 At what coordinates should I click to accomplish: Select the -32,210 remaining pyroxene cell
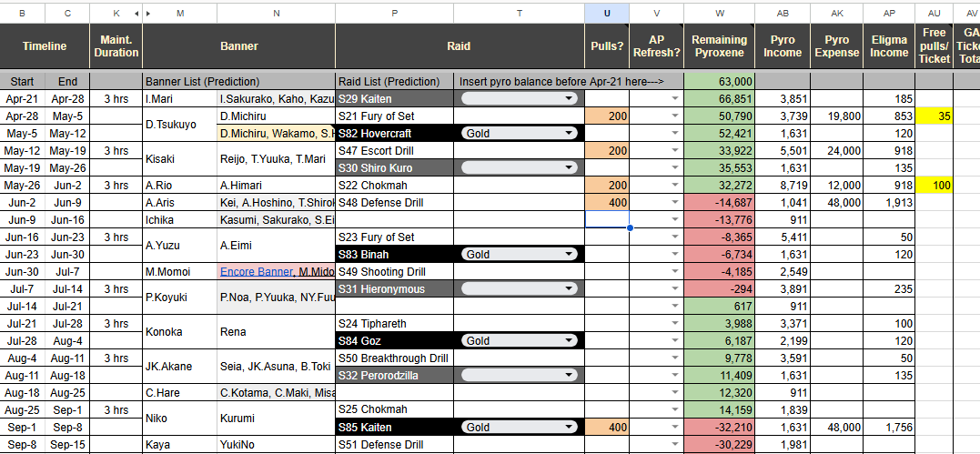(x=720, y=427)
